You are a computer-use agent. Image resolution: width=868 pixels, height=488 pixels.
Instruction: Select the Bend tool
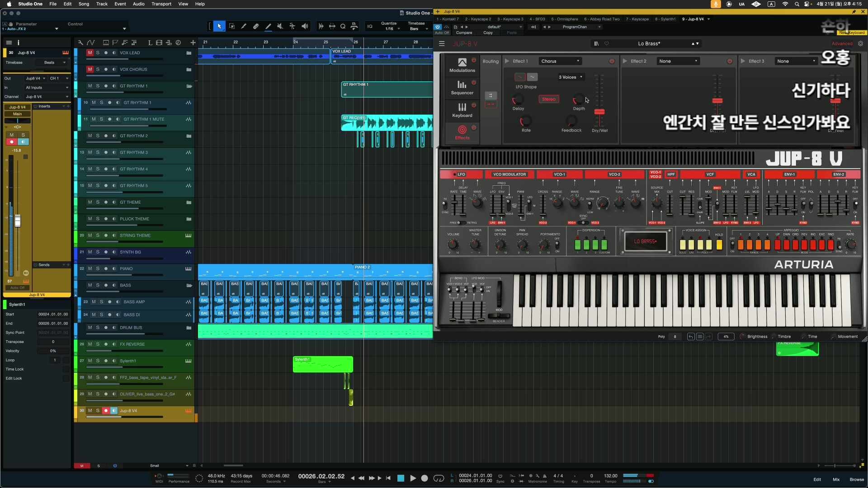click(x=292, y=26)
